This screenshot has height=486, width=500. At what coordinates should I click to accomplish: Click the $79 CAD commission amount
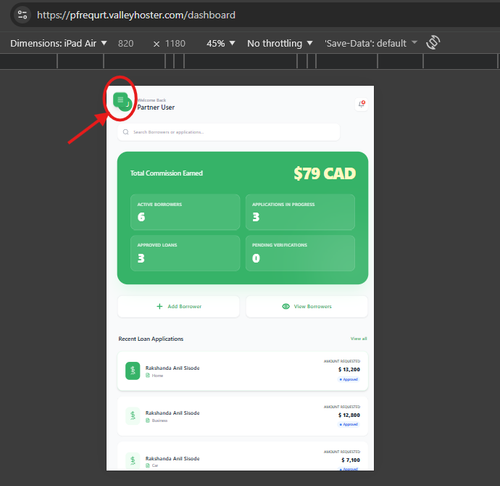coord(325,173)
